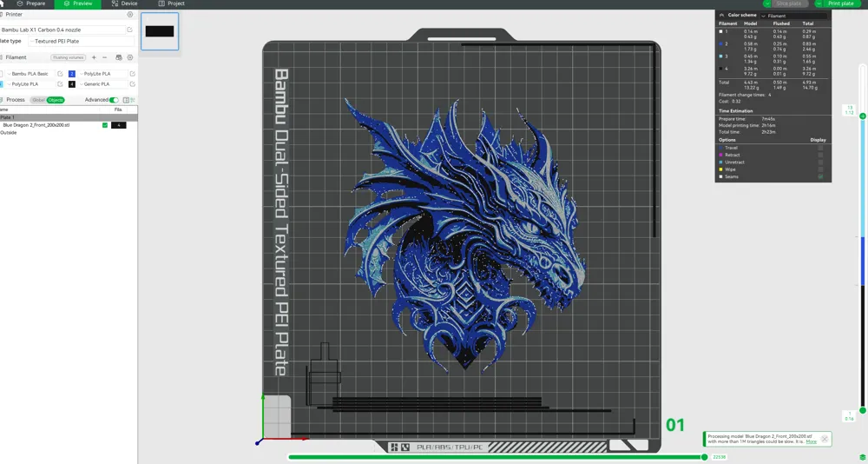Screen dimensions: 868x464
Task: Select Plate 1 row in object list
Action: (69, 117)
